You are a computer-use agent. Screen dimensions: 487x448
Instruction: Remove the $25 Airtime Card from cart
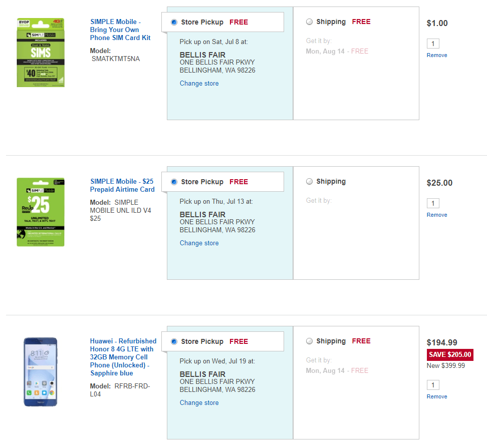tap(437, 215)
